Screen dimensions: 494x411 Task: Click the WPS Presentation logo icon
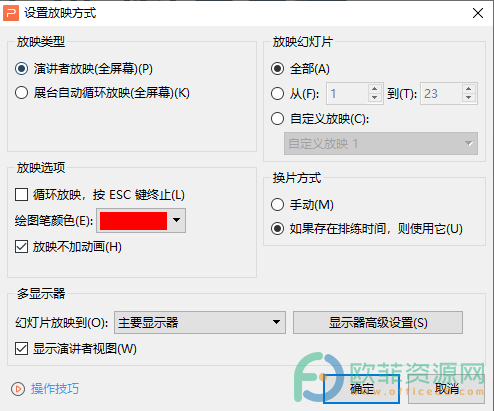coord(11,13)
